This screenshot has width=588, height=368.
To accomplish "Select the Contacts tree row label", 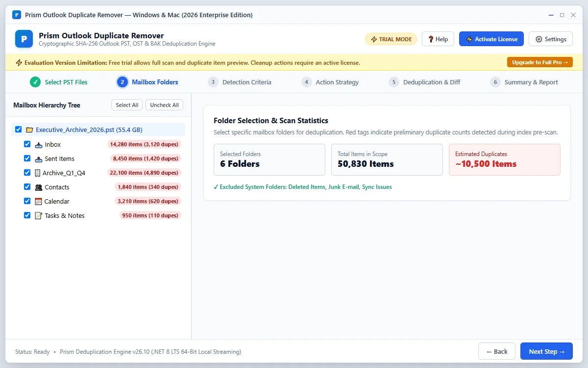I will coord(57,187).
